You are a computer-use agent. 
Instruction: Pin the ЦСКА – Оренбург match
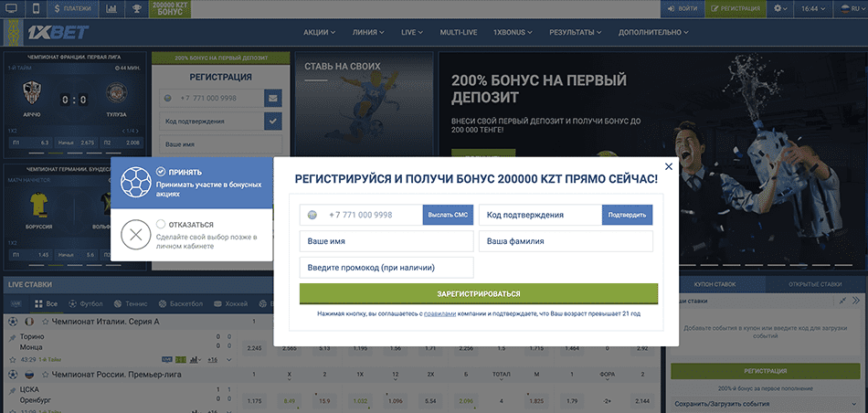click(12, 390)
